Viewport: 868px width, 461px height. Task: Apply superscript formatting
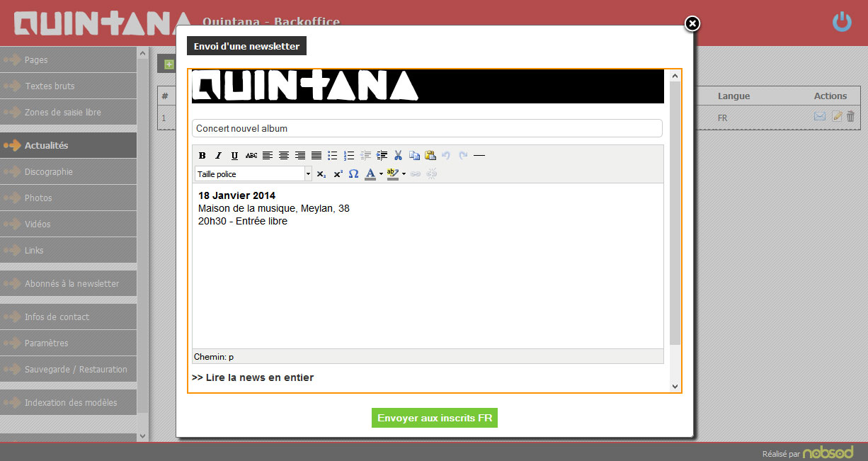coord(338,173)
